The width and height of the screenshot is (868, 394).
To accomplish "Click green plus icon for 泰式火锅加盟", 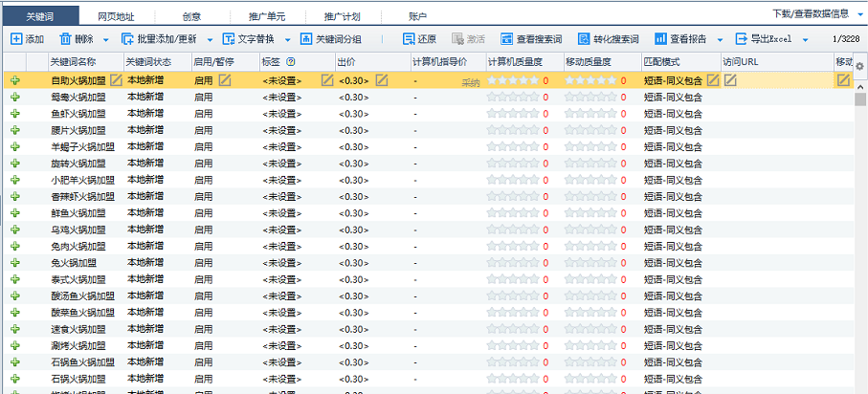I will [x=15, y=279].
